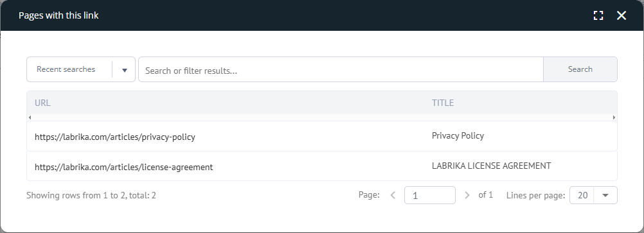
Task: Go to next page arrow
Action: [x=467, y=195]
